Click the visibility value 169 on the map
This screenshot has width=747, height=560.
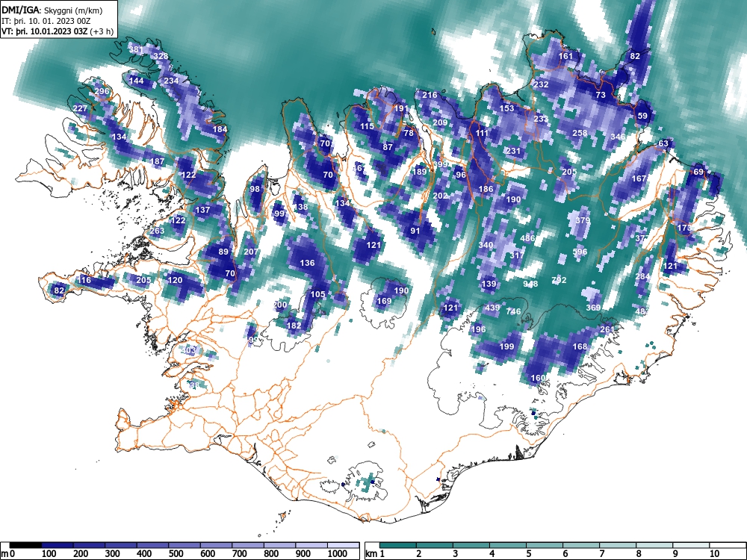[384, 301]
